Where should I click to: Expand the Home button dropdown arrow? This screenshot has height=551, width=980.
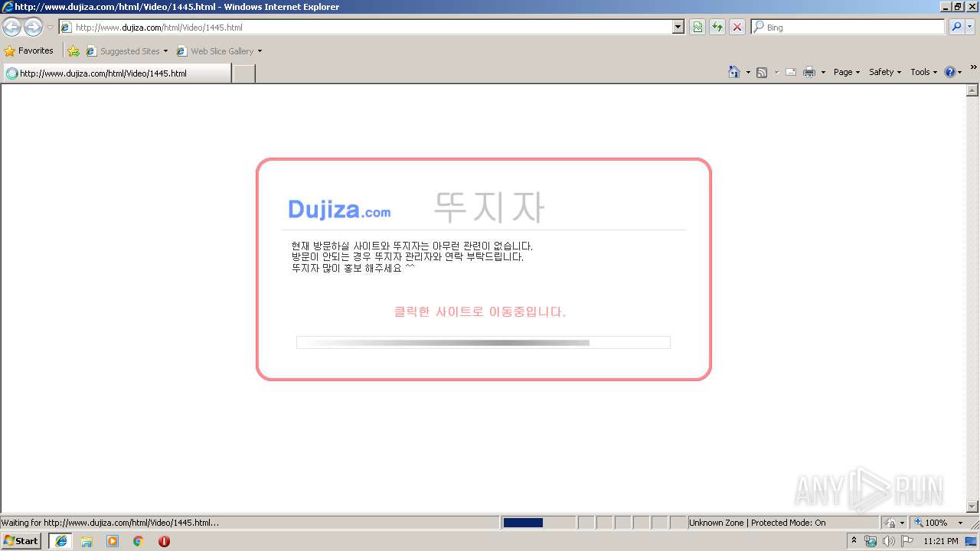coord(748,72)
